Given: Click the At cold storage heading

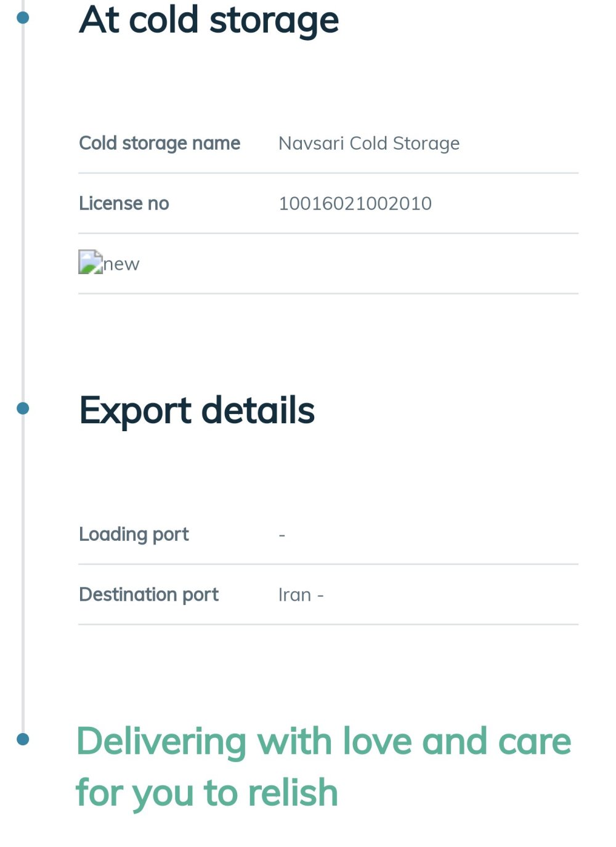Looking at the screenshot, I should click(209, 20).
